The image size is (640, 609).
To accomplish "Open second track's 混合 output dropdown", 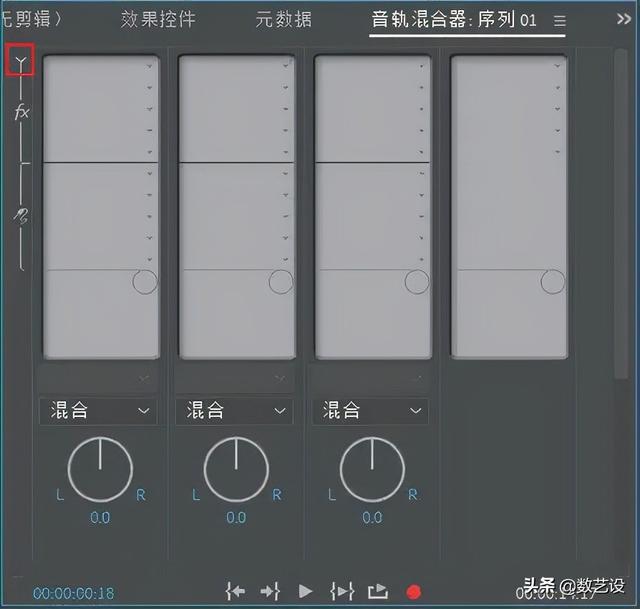I will (234, 411).
